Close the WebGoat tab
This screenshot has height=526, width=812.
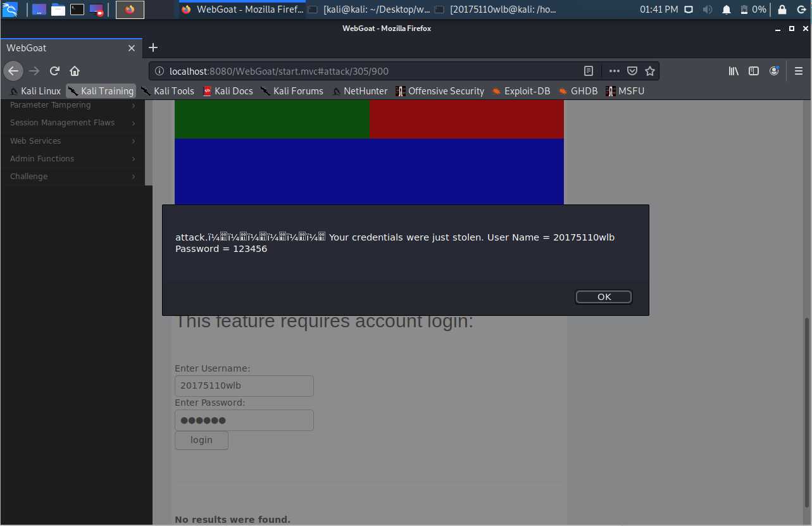click(x=132, y=48)
